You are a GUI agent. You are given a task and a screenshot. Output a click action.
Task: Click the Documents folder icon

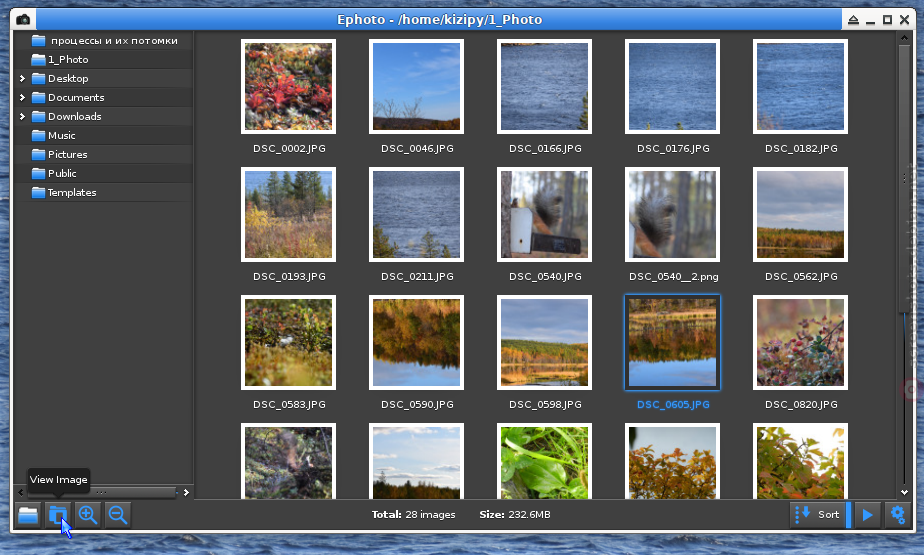pyautogui.click(x=38, y=97)
